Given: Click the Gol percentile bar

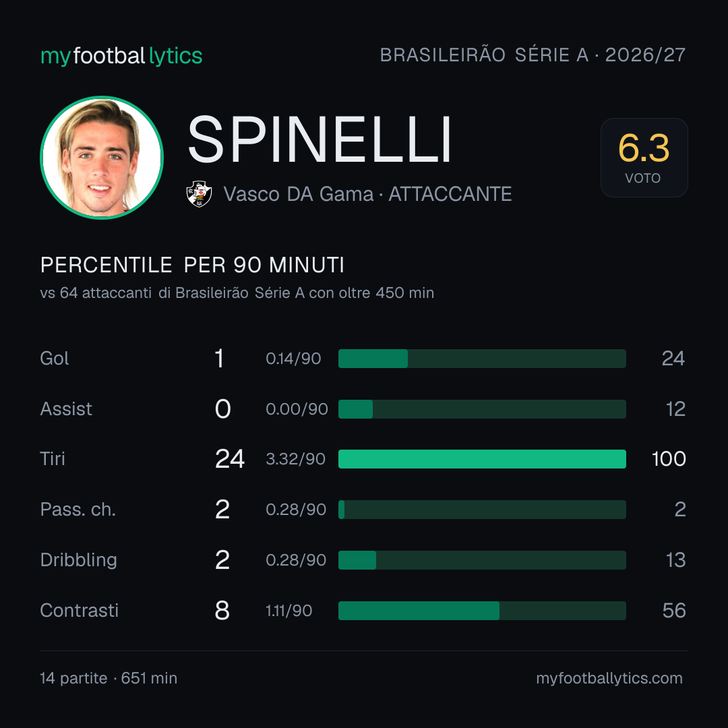Looking at the screenshot, I should [x=482, y=359].
